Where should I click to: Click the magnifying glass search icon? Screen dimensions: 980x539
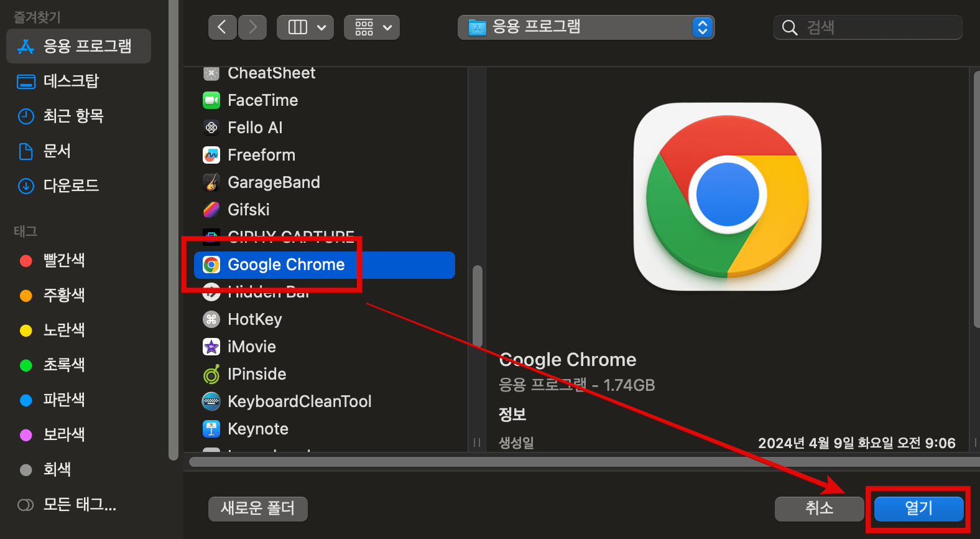point(790,27)
